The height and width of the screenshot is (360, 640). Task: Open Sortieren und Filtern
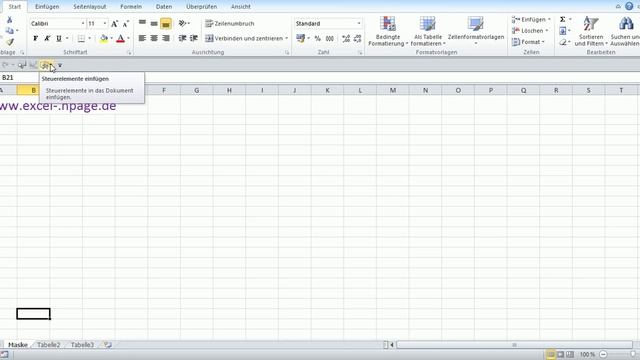[x=591, y=31]
